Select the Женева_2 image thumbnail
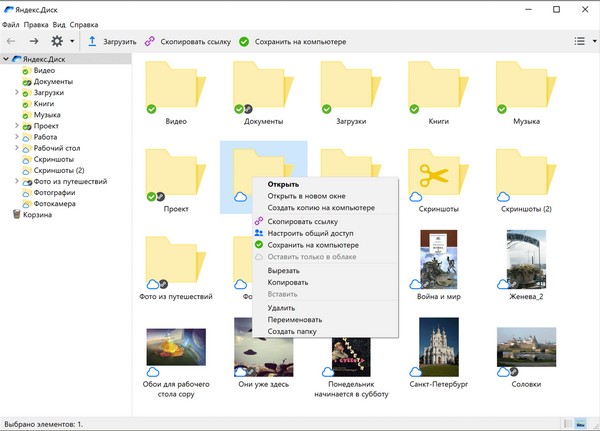 click(526, 259)
